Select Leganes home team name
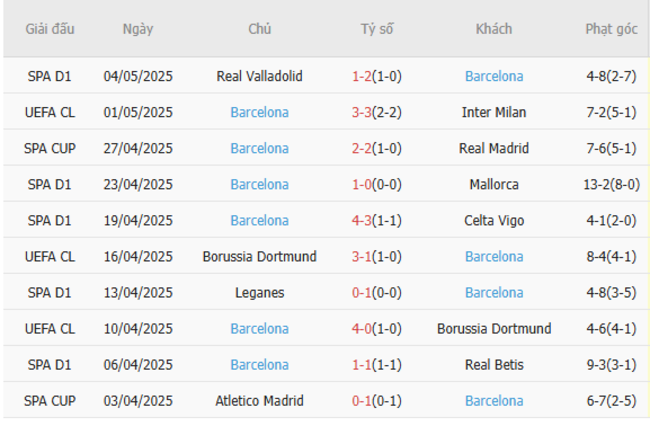This screenshot has height=426, width=650. (x=259, y=292)
